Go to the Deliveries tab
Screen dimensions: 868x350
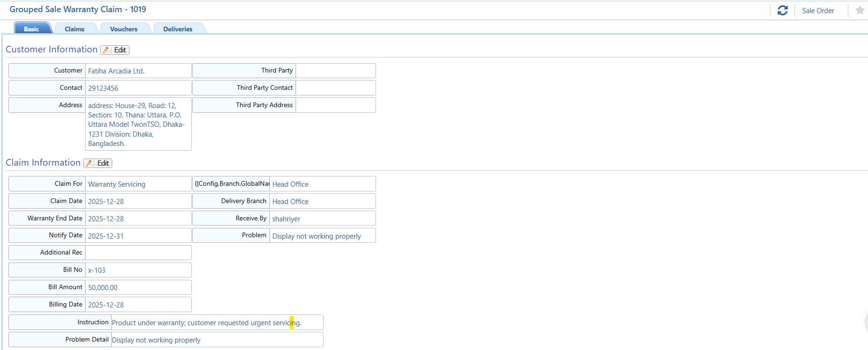(x=178, y=29)
